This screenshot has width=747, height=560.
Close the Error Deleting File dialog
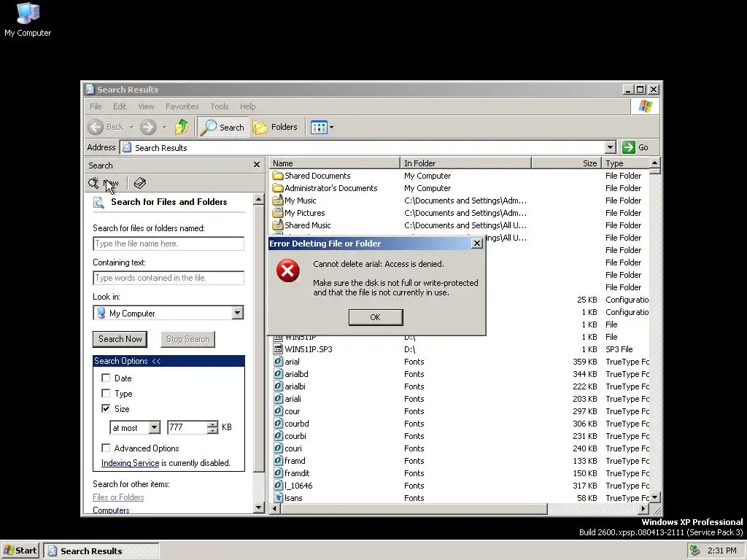[x=477, y=244]
